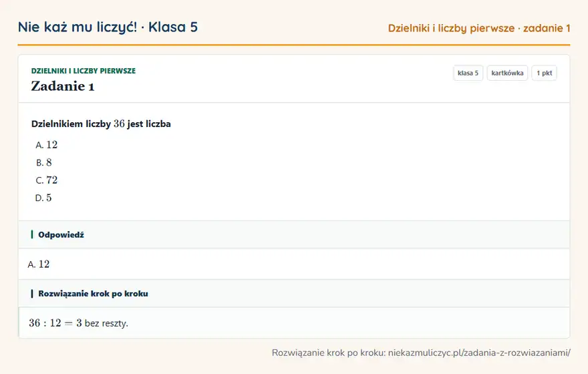Open the 'Dzielniki i liczby pierwsze · zadanie 1' header link
Screen dimensions: 588x374
pyautogui.click(x=479, y=28)
